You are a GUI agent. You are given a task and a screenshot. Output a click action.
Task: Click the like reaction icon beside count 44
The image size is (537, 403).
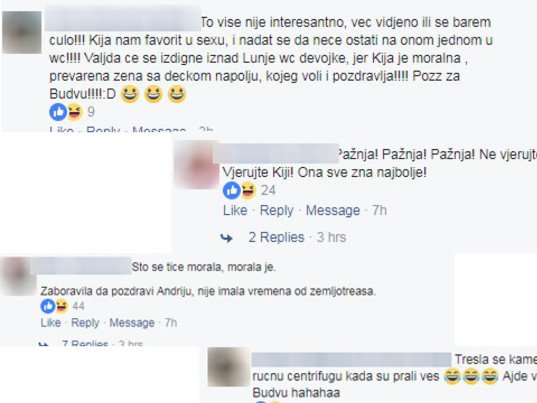coord(48,306)
